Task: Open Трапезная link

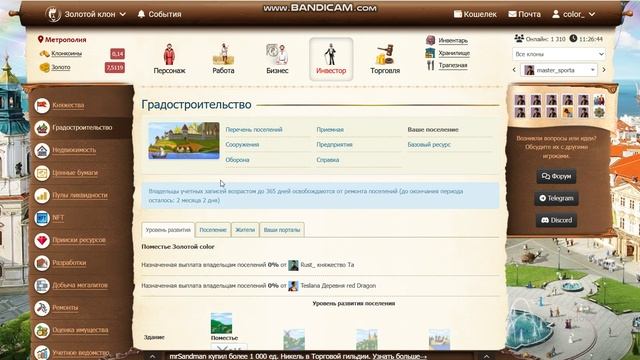Action: (x=453, y=65)
